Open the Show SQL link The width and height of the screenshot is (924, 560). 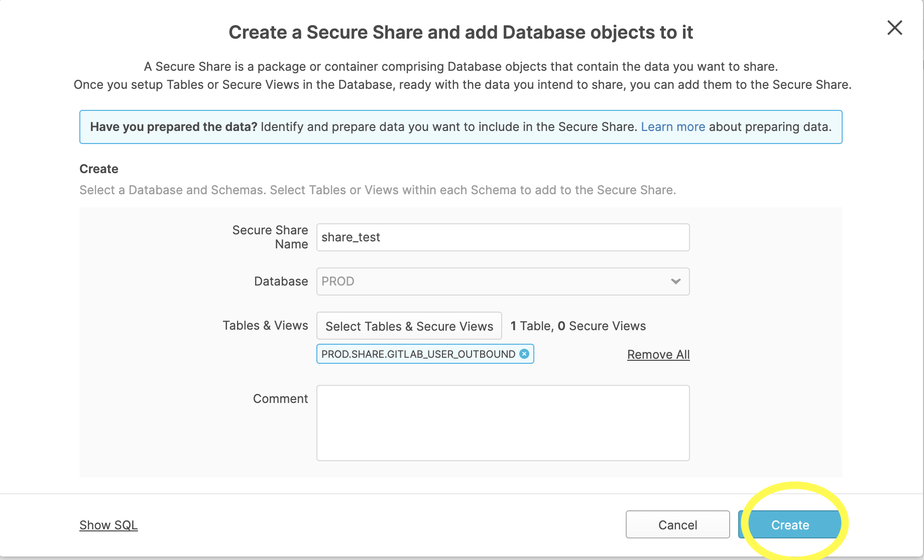pos(108,525)
